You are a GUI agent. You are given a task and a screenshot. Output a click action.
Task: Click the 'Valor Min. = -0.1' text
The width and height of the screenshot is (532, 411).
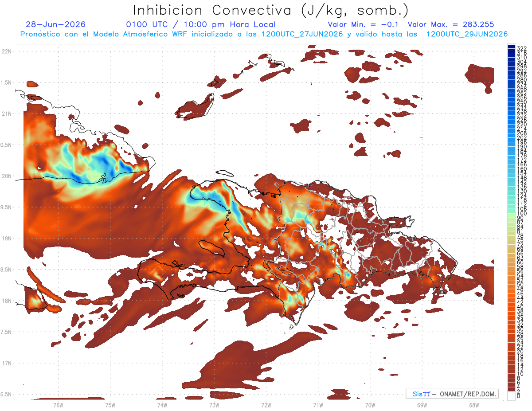[364, 24]
